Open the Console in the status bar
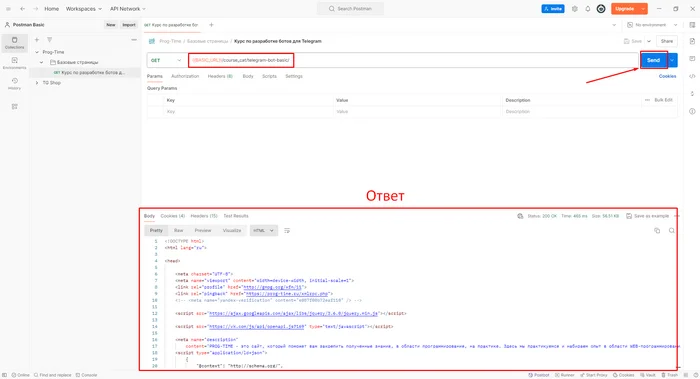The width and height of the screenshot is (700, 379). (86, 375)
